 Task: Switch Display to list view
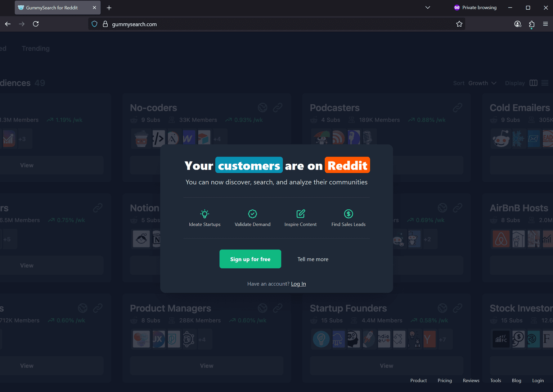(545, 83)
